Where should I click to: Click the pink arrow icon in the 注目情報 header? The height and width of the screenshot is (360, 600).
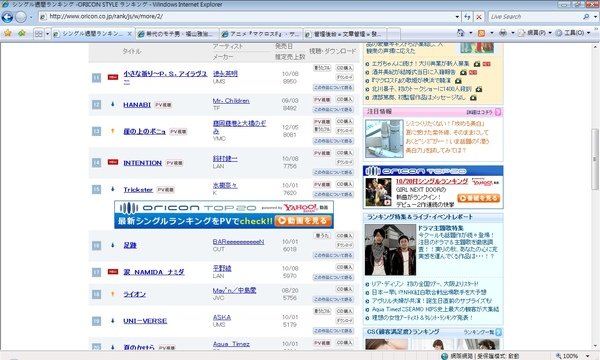(498, 112)
